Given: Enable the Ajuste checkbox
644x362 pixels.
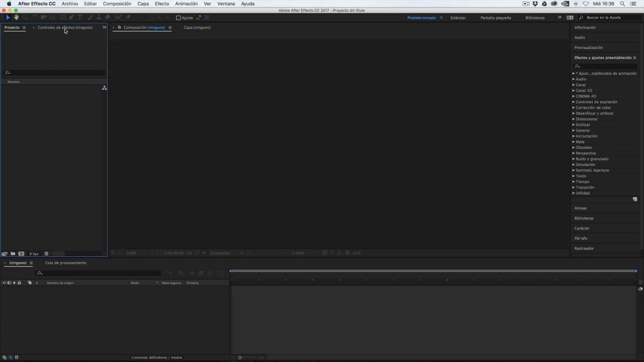Looking at the screenshot, I should tap(179, 18).
